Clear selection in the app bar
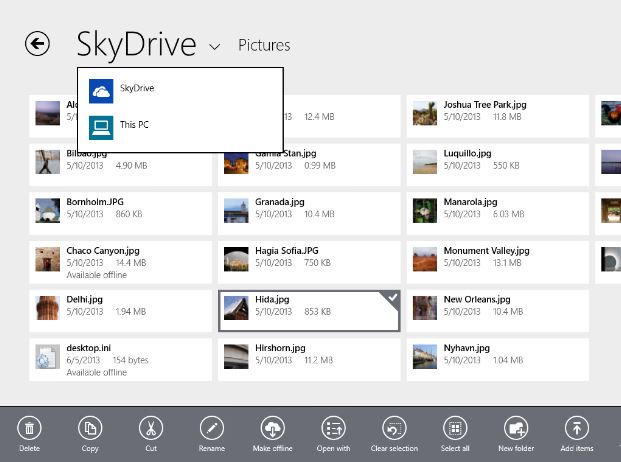This screenshot has height=462, width=621. click(x=394, y=428)
